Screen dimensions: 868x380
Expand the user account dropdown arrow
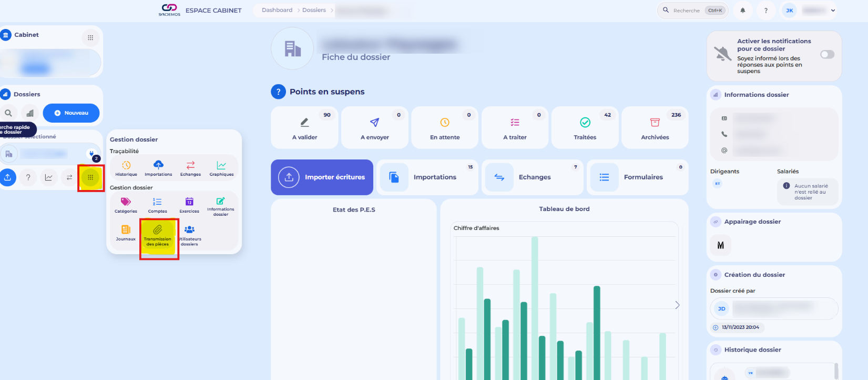coord(833,11)
